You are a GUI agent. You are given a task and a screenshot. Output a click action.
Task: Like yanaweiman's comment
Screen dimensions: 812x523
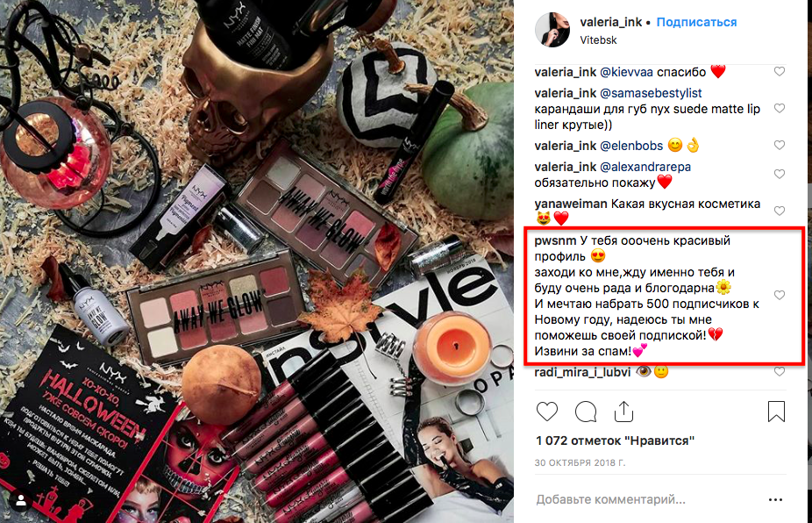click(x=780, y=211)
